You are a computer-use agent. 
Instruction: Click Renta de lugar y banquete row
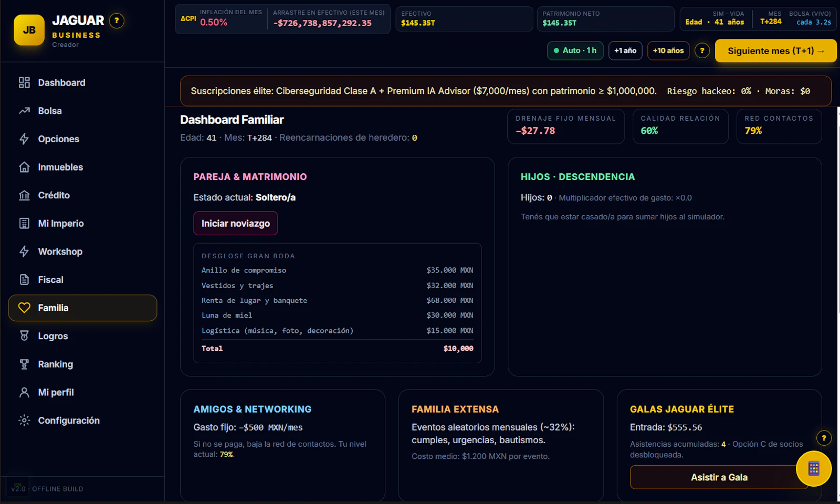coord(337,300)
